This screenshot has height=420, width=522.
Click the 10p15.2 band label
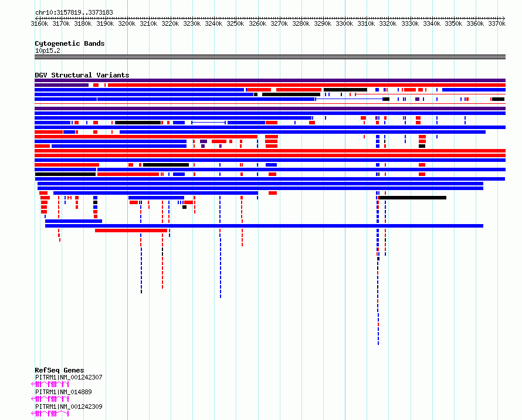48,50
